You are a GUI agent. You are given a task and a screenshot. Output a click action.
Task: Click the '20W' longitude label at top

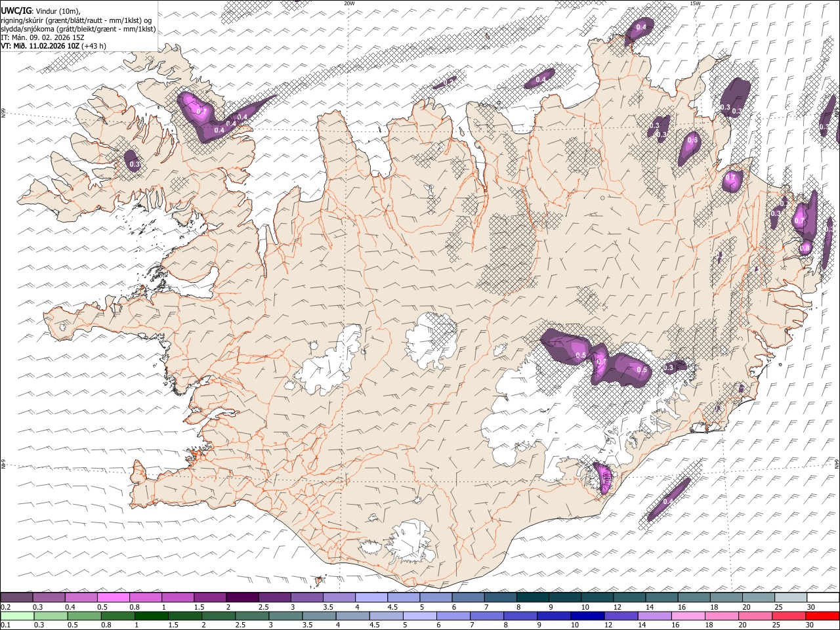point(349,3)
